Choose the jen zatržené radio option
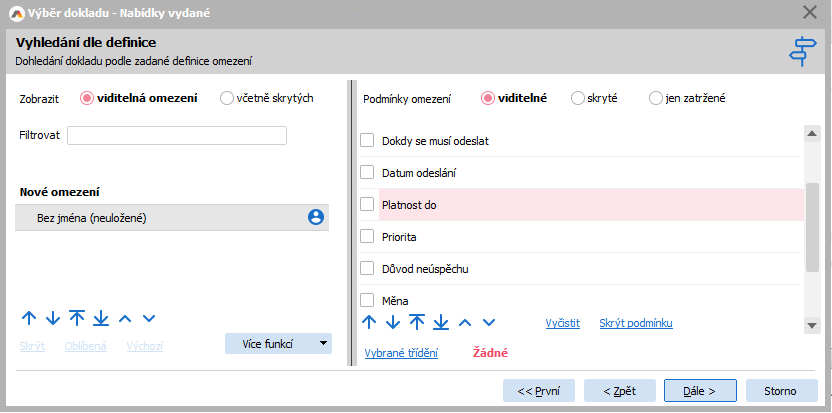Viewport: 832px width, 413px height. coord(656,98)
